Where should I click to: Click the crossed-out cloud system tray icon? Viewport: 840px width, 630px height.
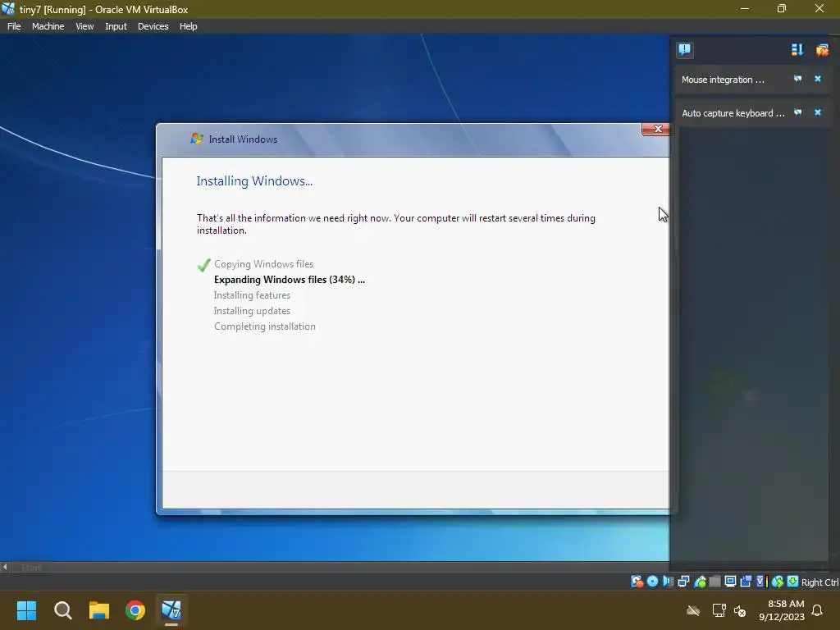tap(693, 610)
